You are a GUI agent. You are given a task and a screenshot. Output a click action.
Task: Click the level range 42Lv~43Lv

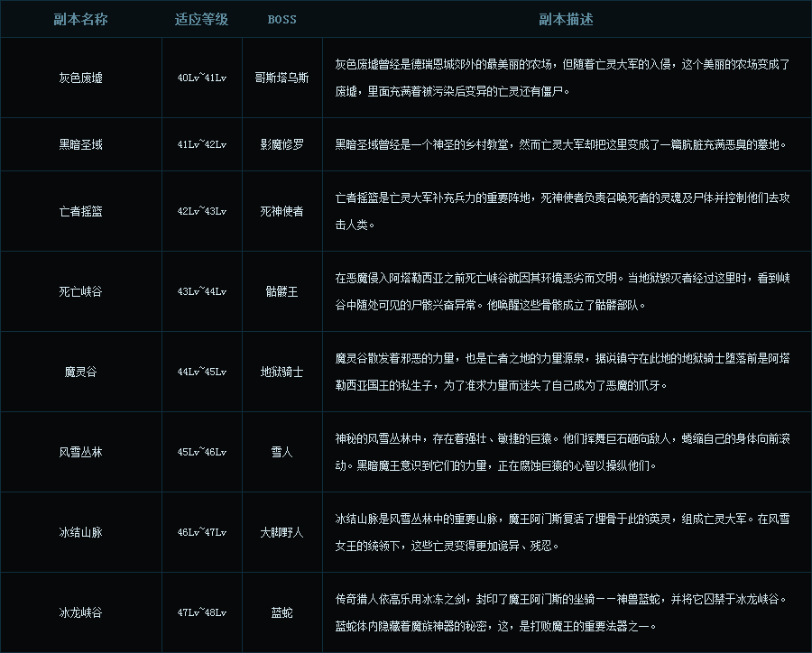point(201,211)
